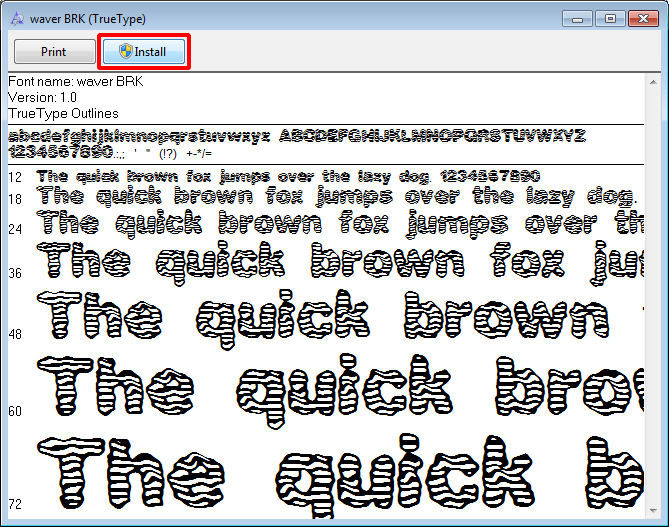Click the size 18 sample label
Image resolution: width=669 pixels, height=527 pixels.
pos(15,199)
